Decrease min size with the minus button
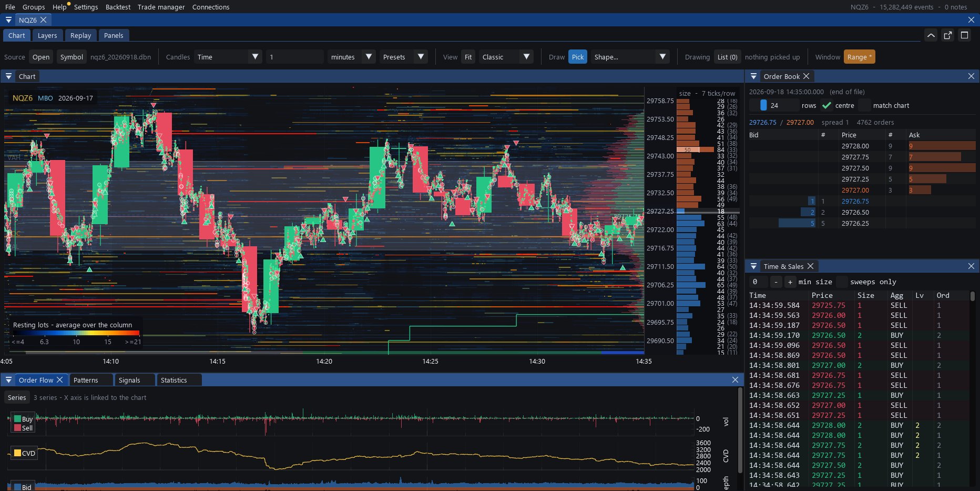 776,282
